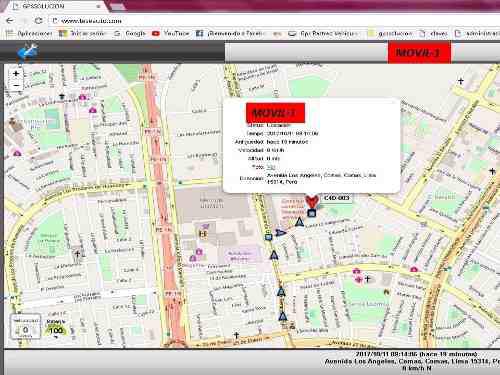This screenshot has width=500, height=375.
Task: Open the Foto link in popup
Action: 270,167
